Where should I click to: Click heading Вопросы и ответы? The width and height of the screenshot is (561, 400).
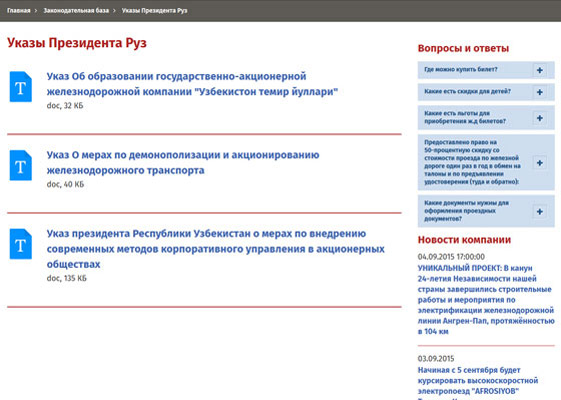tap(463, 48)
